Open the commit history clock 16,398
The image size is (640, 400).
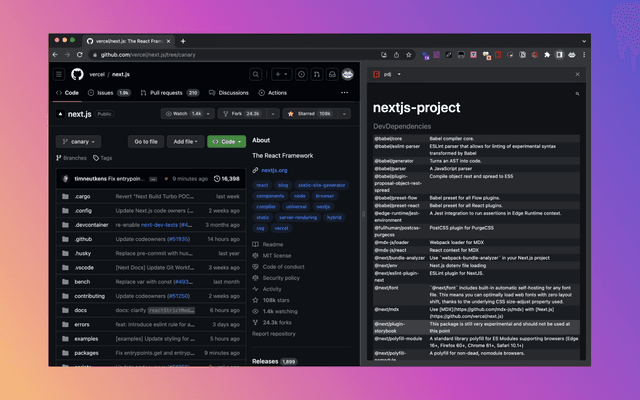coord(227,179)
